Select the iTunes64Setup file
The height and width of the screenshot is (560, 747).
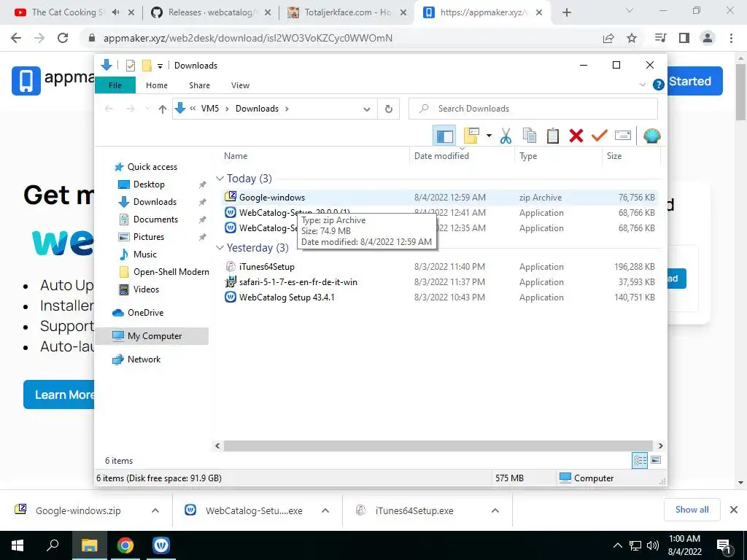[x=440, y=267]
